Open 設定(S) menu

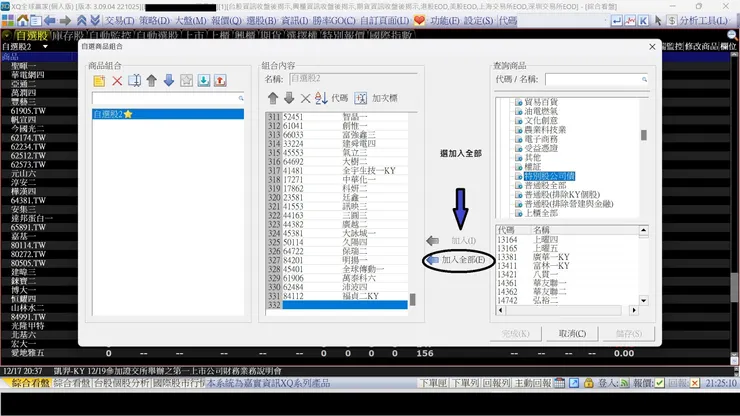click(479, 21)
